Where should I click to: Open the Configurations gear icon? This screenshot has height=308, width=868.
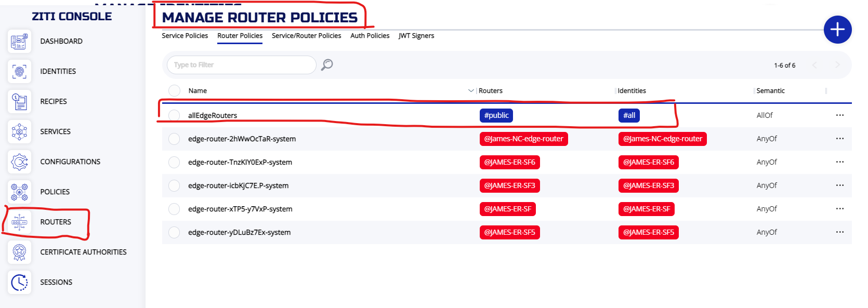(x=19, y=162)
